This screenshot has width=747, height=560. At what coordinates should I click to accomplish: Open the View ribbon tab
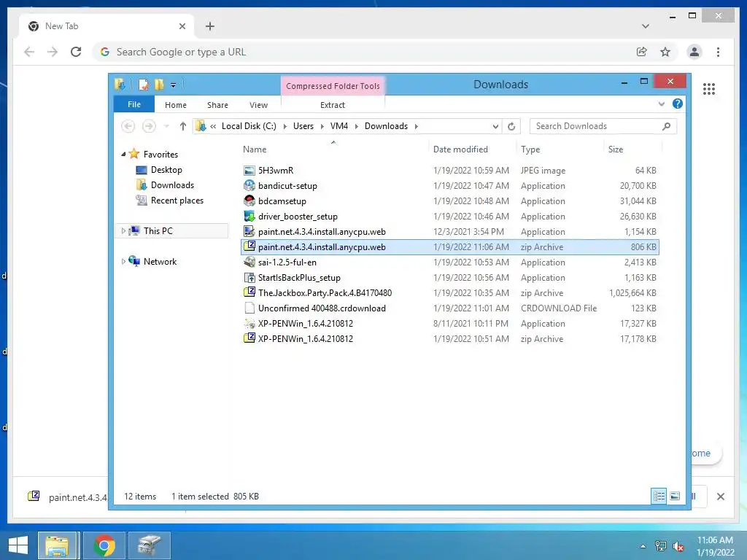pyautogui.click(x=258, y=105)
